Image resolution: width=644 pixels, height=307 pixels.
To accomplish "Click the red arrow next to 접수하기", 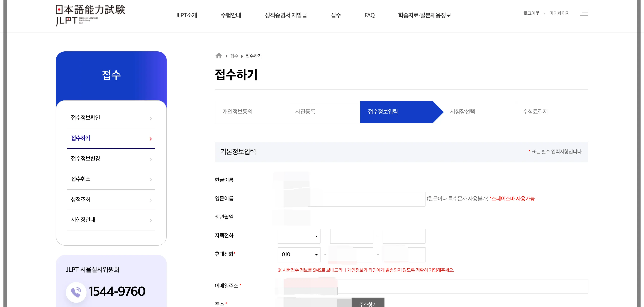I will pyautogui.click(x=150, y=139).
